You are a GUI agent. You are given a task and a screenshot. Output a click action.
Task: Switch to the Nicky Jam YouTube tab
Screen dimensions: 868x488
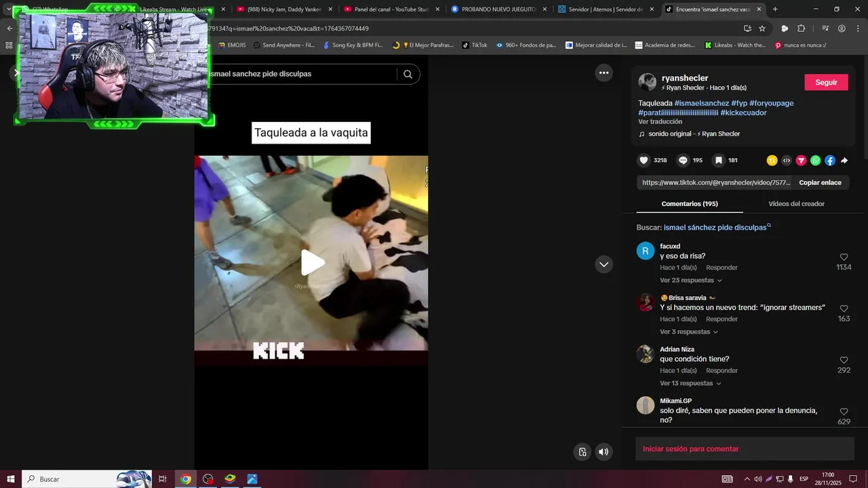284,9
